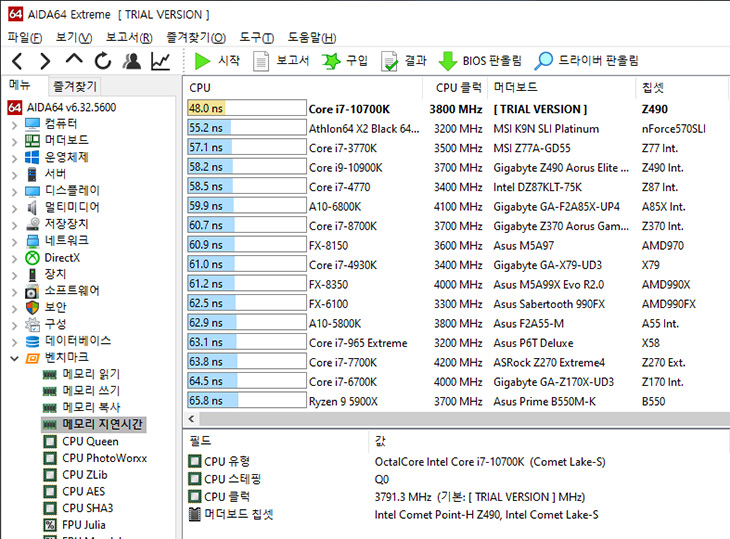Screen dimensions: 730x539
Task: Click the back navigation arrow
Action: click(x=17, y=61)
